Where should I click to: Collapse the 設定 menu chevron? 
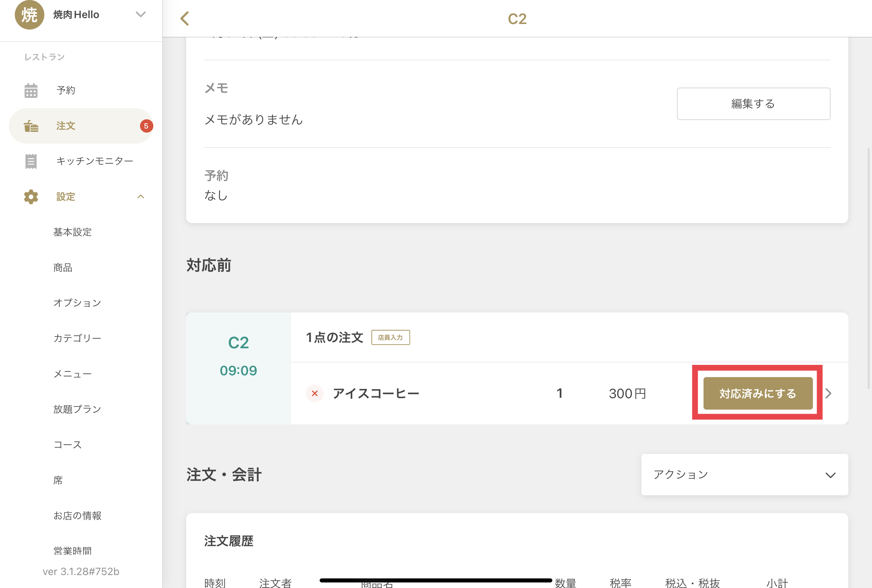pos(141,196)
